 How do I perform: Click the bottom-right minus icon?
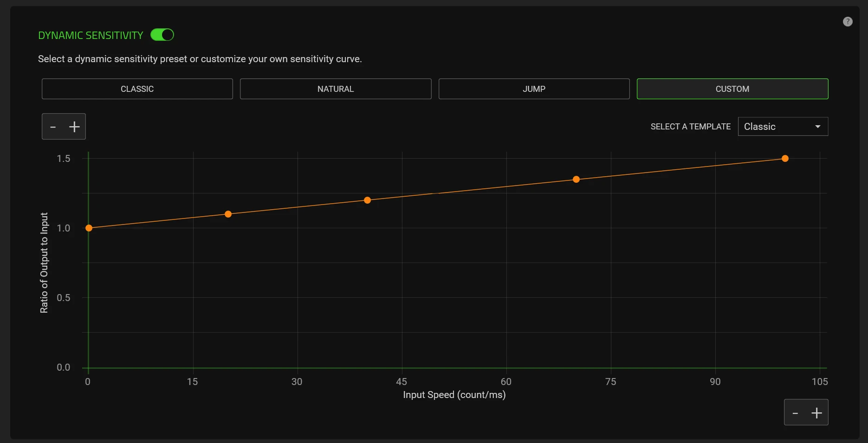click(795, 412)
